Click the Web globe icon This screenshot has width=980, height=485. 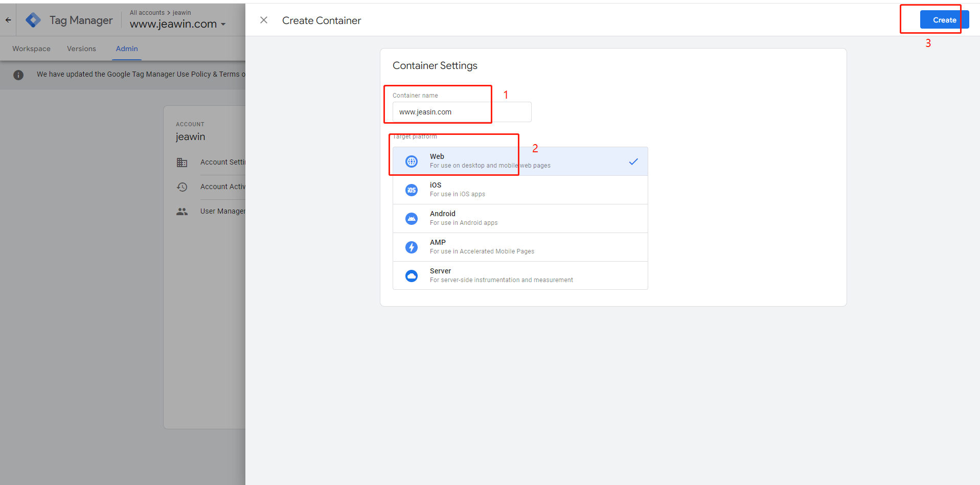412,161
